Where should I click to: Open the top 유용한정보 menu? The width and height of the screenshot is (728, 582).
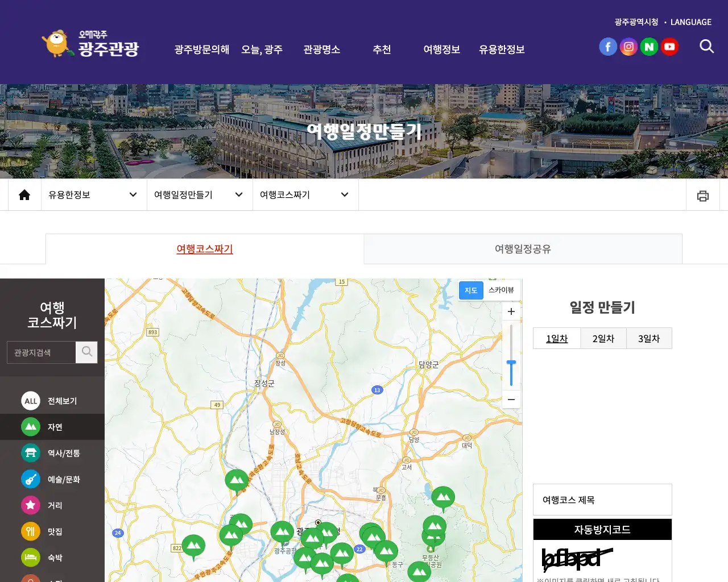pyautogui.click(x=502, y=49)
